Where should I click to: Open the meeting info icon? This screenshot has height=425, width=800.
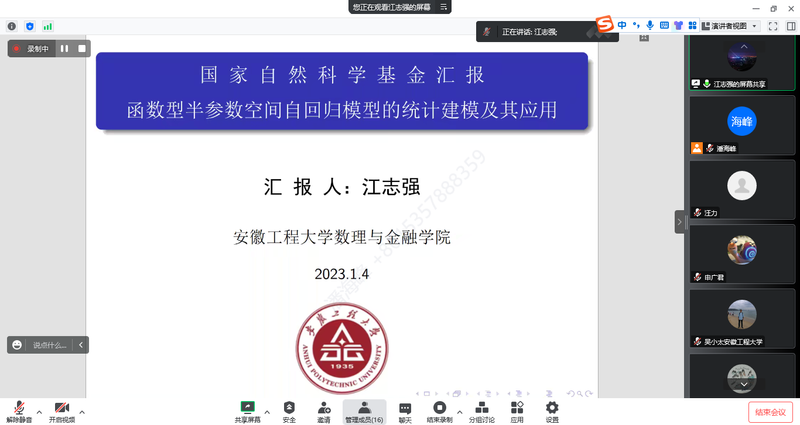tap(12, 26)
